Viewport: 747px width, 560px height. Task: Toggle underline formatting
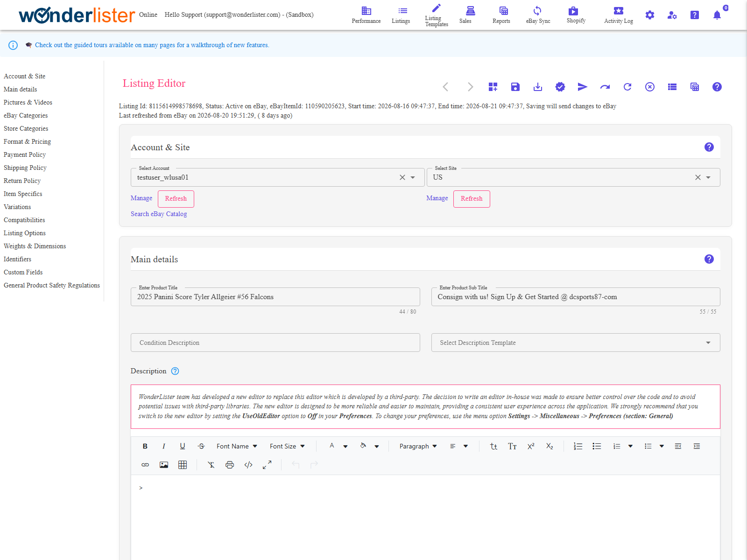click(183, 446)
